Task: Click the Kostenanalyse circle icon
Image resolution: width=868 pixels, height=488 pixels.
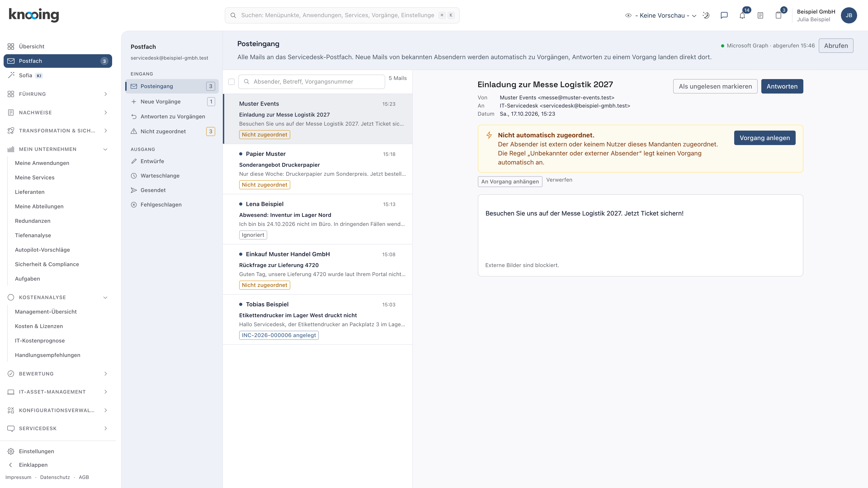Action: [x=11, y=297]
